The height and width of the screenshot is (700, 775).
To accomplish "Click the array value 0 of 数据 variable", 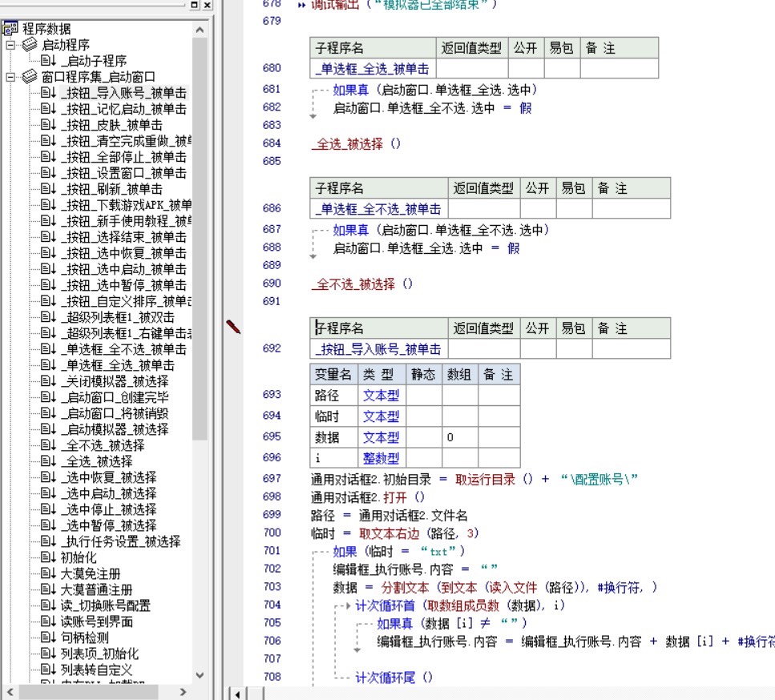I will 450,437.
